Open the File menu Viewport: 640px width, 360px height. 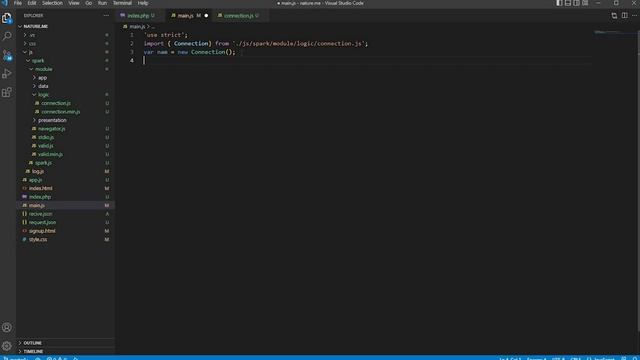tap(18, 3)
